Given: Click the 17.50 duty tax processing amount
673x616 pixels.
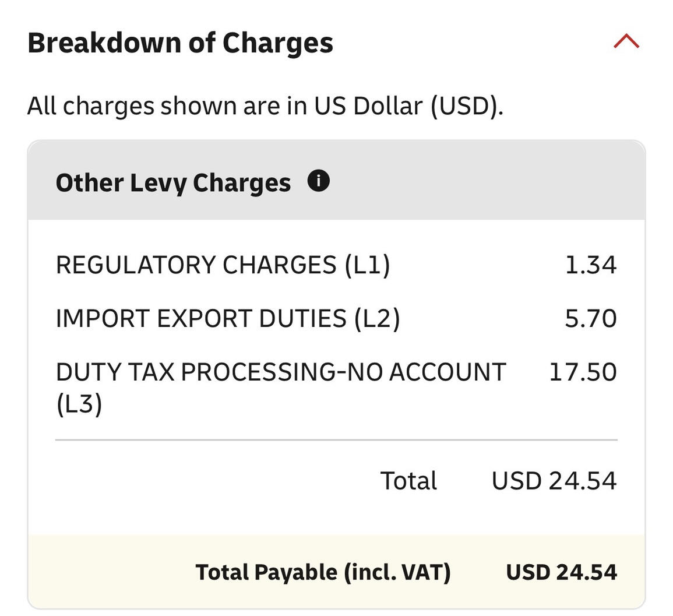Looking at the screenshot, I should click(583, 372).
